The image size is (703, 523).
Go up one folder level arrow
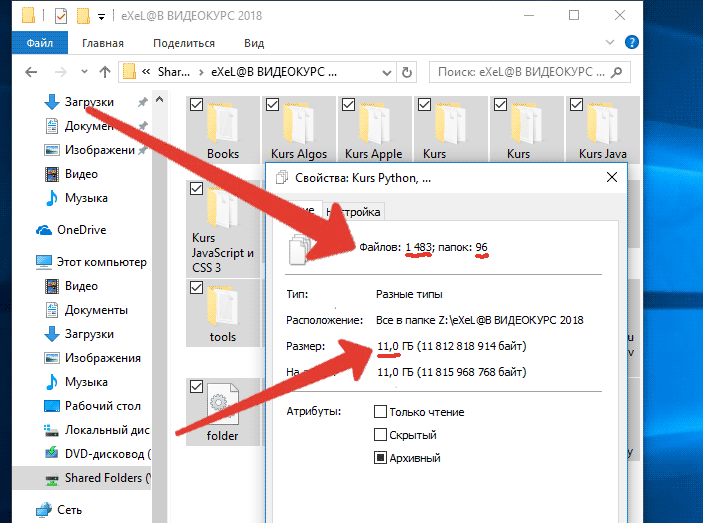click(105, 72)
